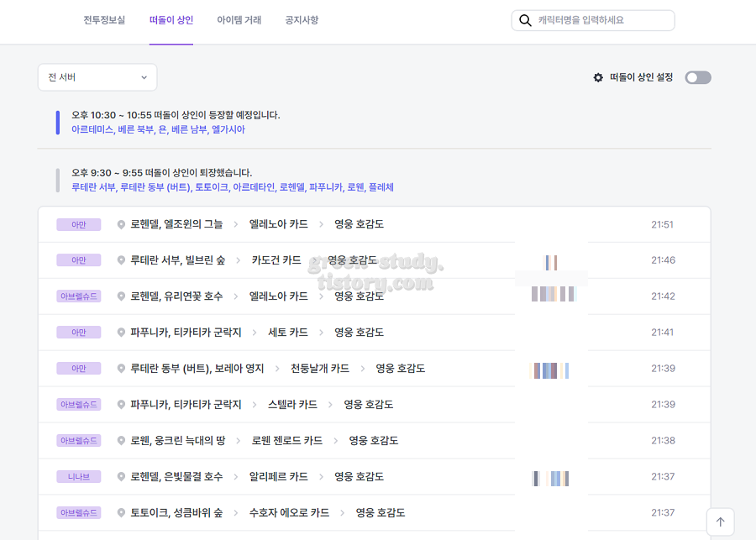Click 아브렐슈드 badge in 21:42 row
Viewport: 756px width, 540px height.
[79, 296]
